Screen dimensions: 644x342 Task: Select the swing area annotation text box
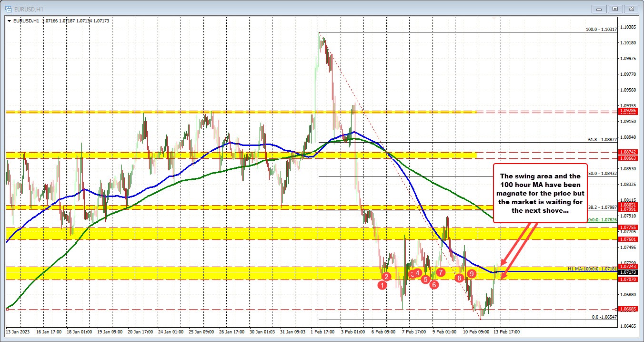540,193
